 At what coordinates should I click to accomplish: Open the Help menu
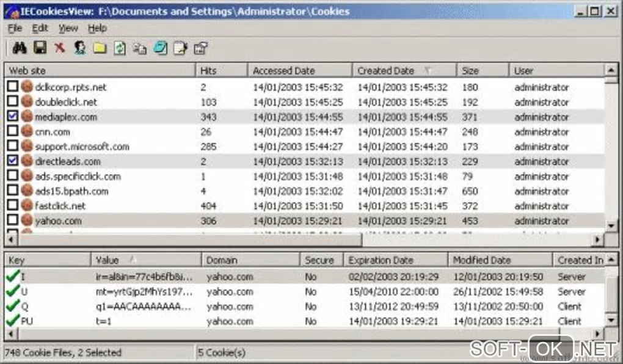(97, 28)
